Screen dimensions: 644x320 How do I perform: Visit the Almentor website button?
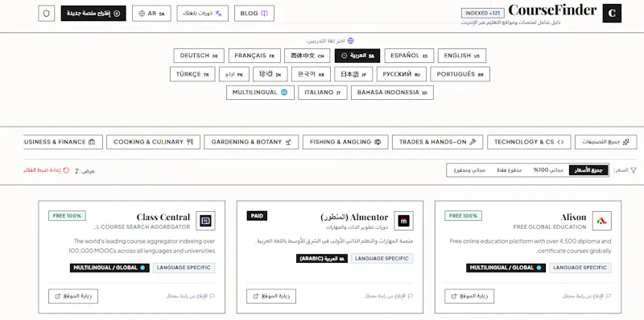271,296
